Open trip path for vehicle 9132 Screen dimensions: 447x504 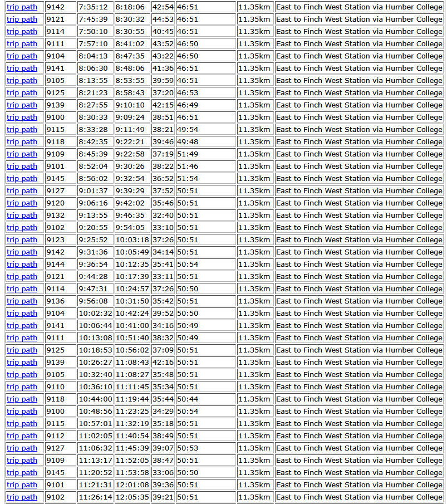click(x=22, y=216)
